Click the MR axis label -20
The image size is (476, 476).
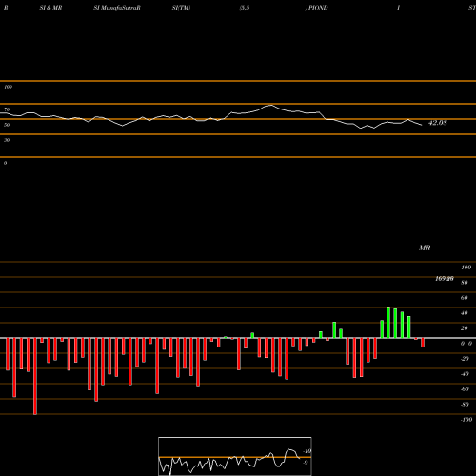tap(465, 359)
